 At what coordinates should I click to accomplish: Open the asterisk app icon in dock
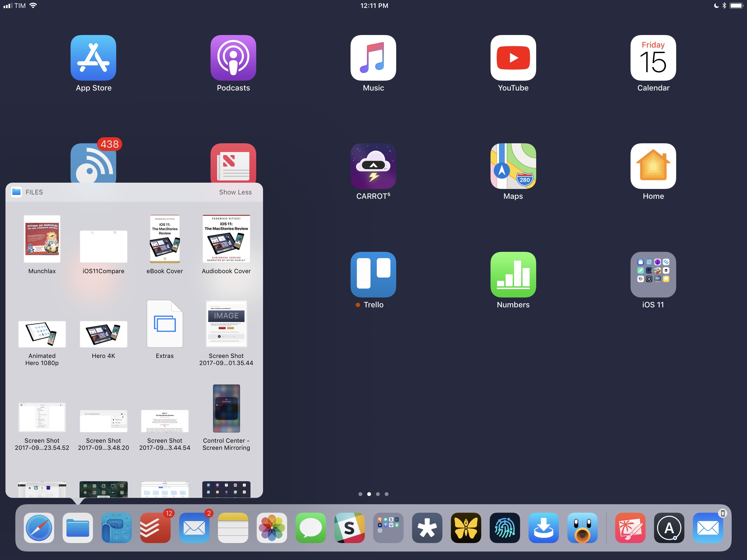click(x=427, y=528)
